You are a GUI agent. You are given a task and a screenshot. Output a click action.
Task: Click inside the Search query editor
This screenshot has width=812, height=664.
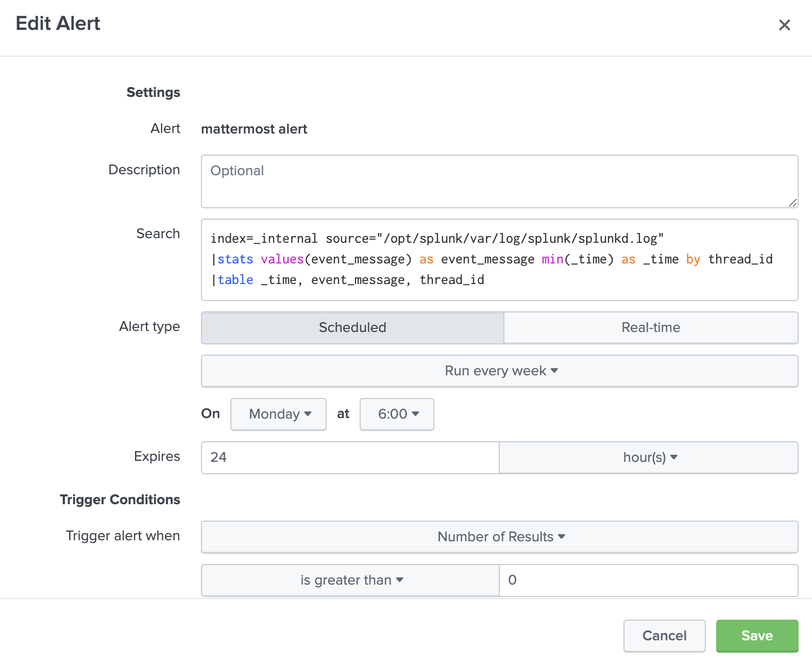499,260
